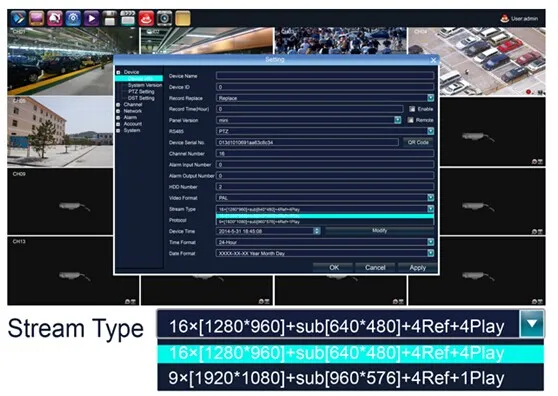Click the Apply button
Image resolution: width=558 pixels, height=396 pixels.
[x=417, y=268]
